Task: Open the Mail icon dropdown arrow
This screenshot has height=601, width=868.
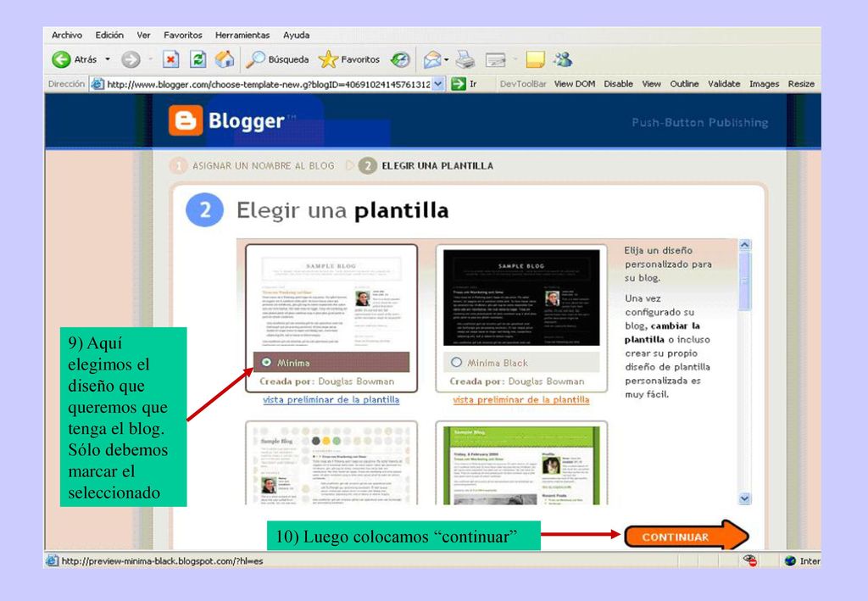Action: (x=446, y=59)
